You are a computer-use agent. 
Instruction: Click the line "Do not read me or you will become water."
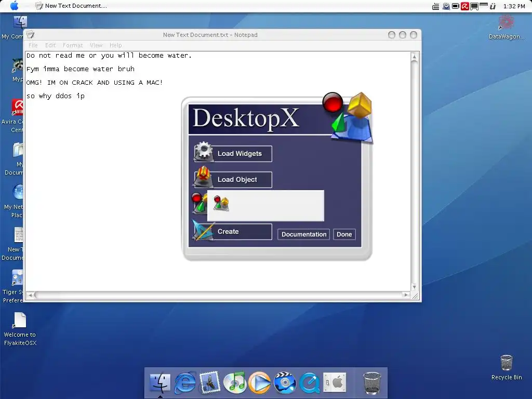109,55
